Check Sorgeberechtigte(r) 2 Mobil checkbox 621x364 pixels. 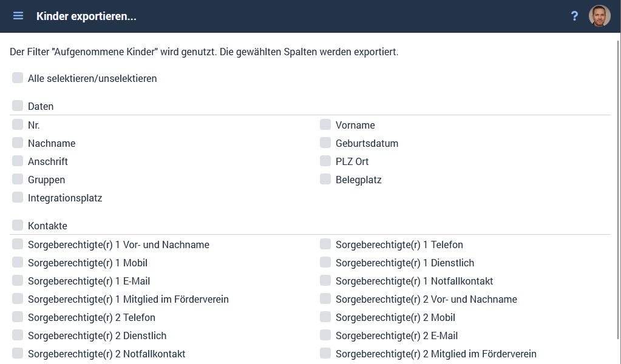coord(325,317)
